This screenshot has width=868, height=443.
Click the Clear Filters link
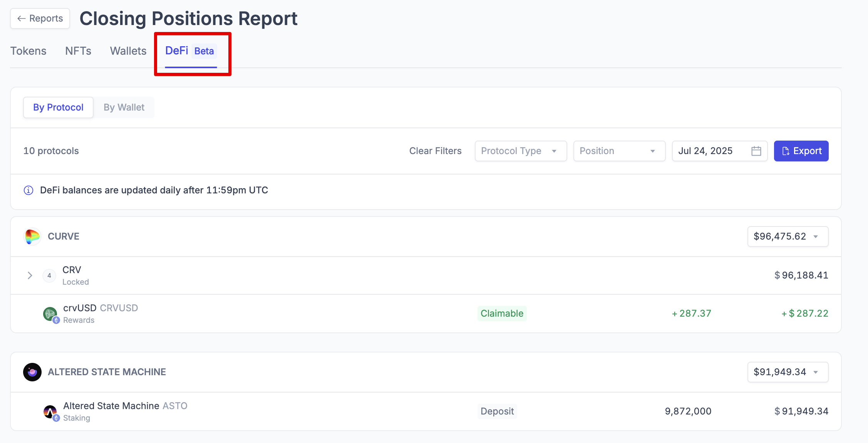pyautogui.click(x=435, y=151)
